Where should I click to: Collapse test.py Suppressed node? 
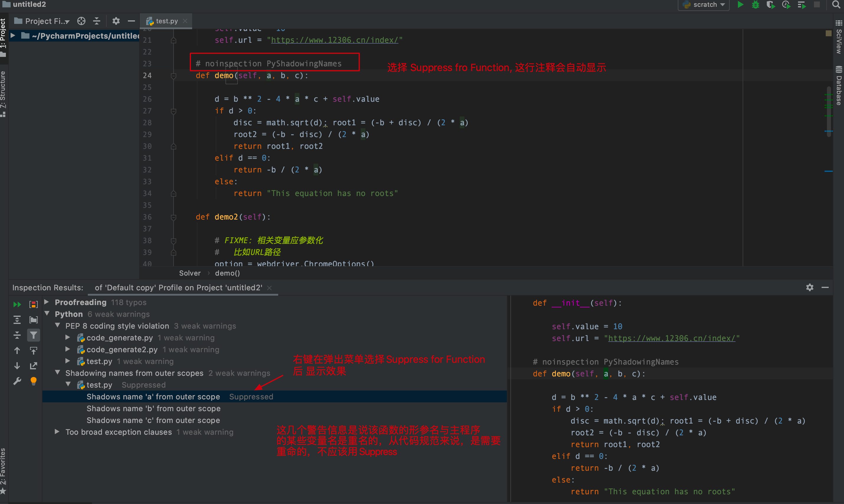tap(68, 384)
